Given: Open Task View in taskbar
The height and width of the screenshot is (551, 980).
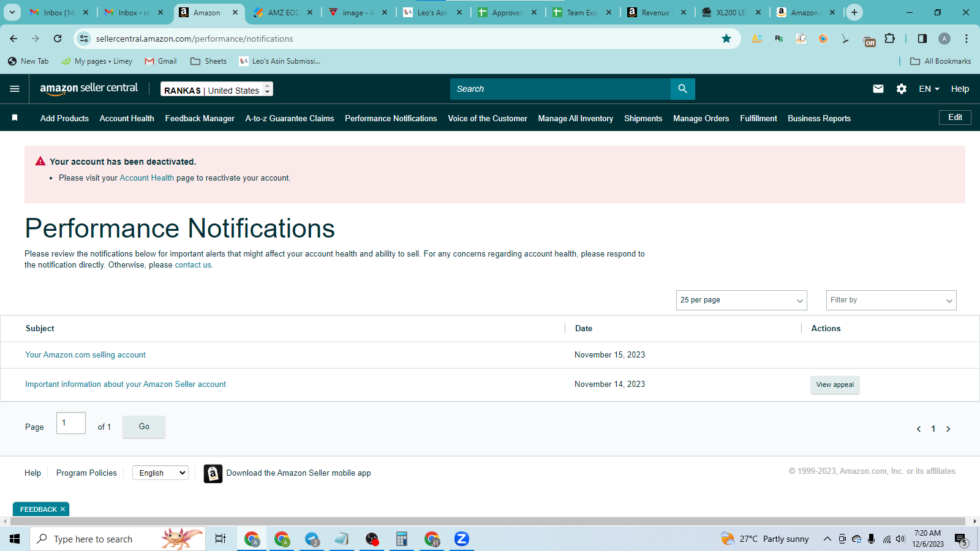Looking at the screenshot, I should 221,539.
